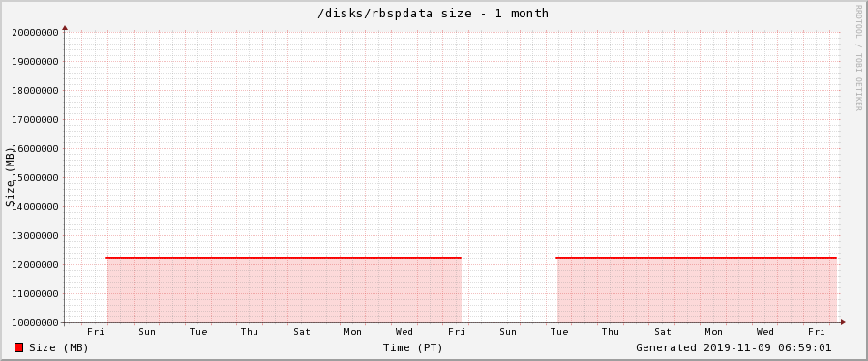This screenshot has height=361, width=868.
Task: Click the 20000000 y-axis label
Action: click(x=36, y=32)
